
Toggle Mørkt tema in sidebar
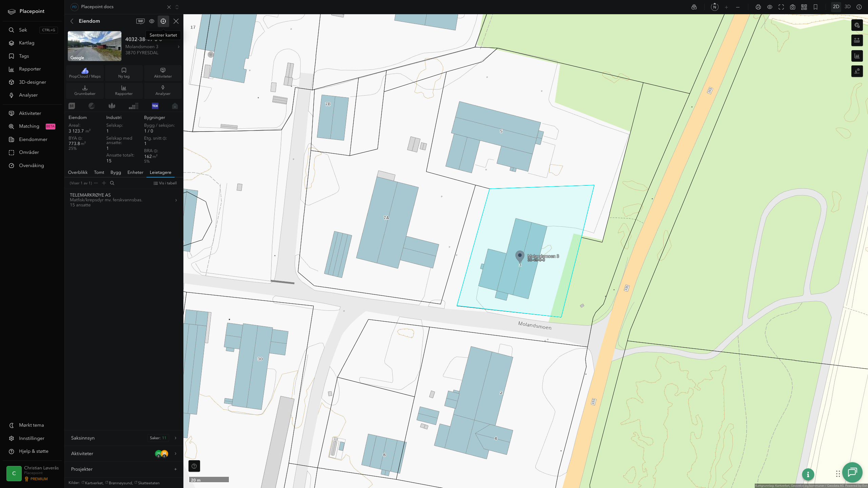coord(31,425)
